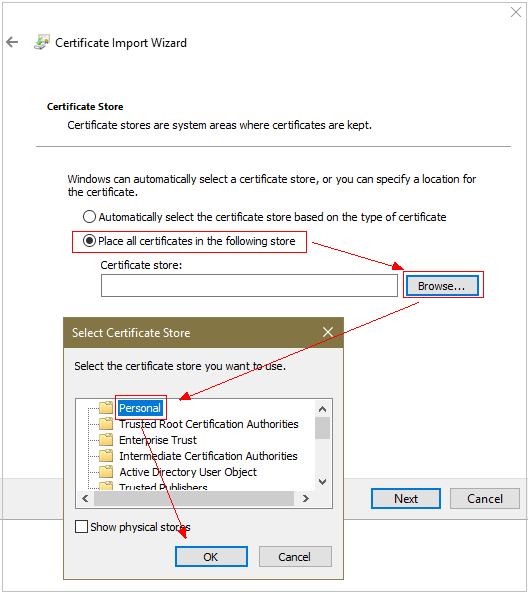
Task: Select the Enterprise Trust store entry
Action: tap(158, 440)
